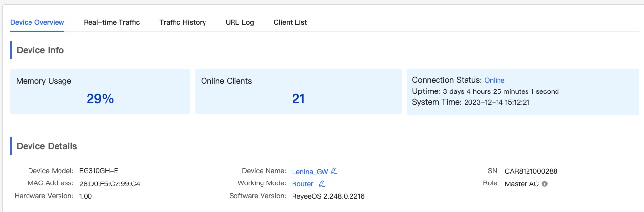Click the edit pencil next to Lenina_GW
644x212 pixels.
pyautogui.click(x=334, y=171)
